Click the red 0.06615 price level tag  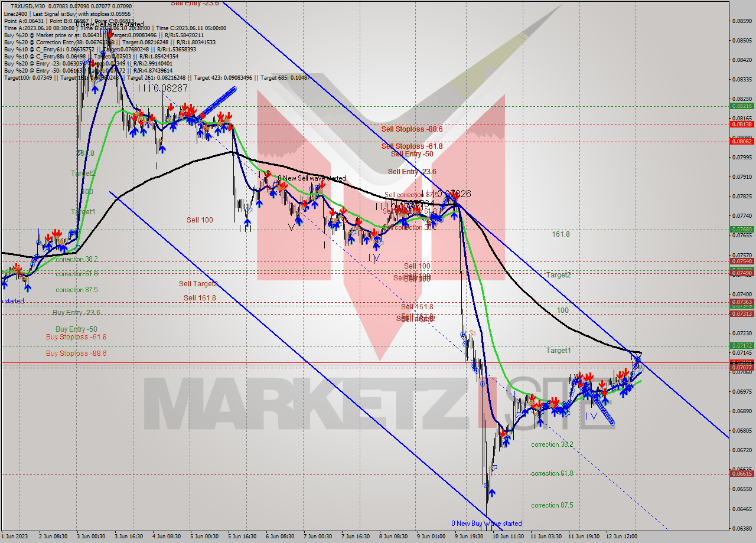(x=742, y=474)
